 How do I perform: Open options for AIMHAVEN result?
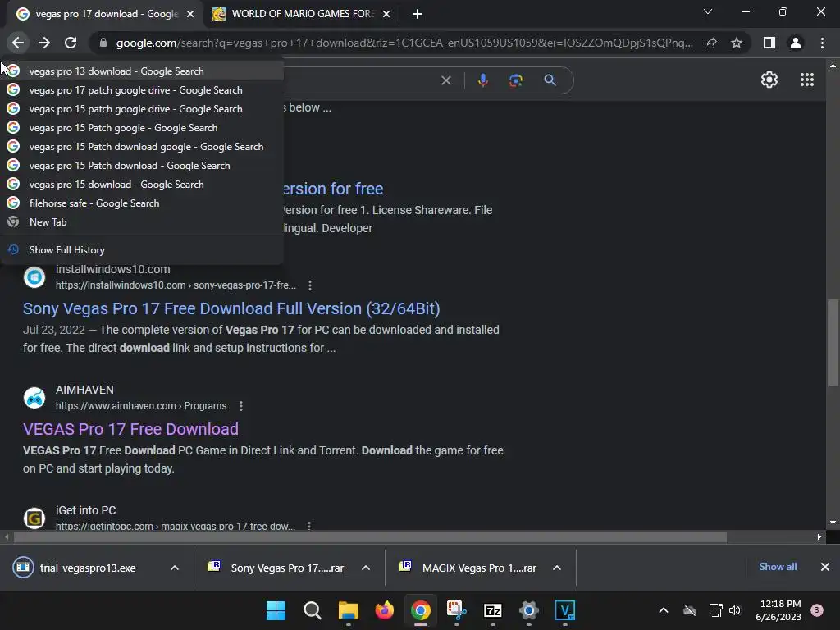(x=241, y=406)
